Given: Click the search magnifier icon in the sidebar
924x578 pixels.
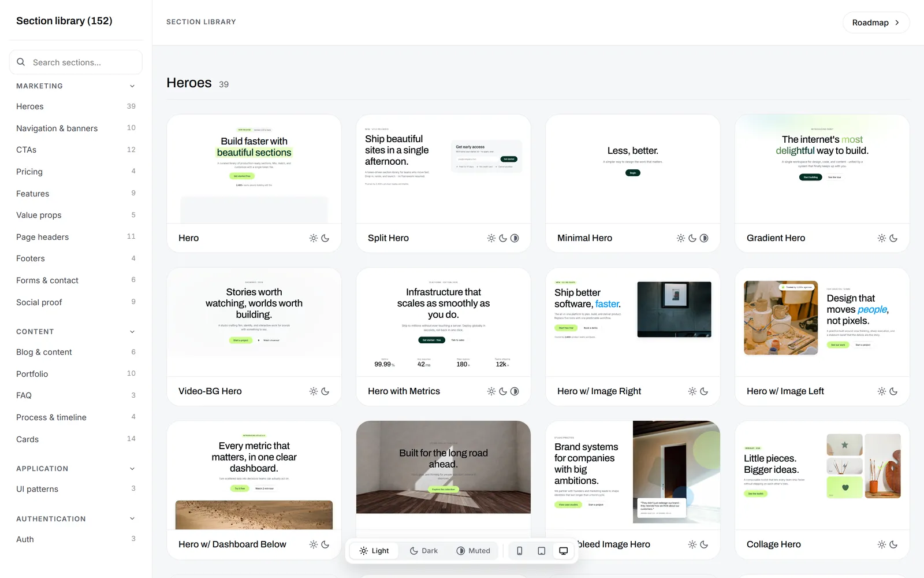Looking at the screenshot, I should 21,62.
